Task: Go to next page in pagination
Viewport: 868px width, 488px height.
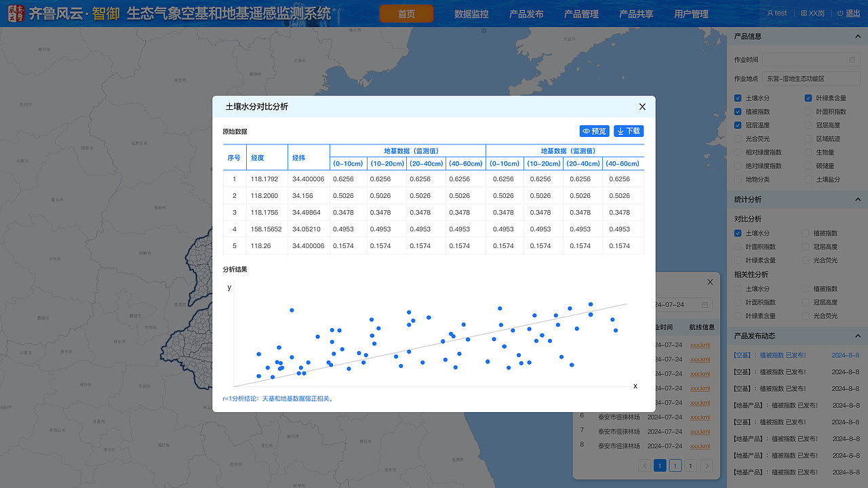Action: (707, 466)
